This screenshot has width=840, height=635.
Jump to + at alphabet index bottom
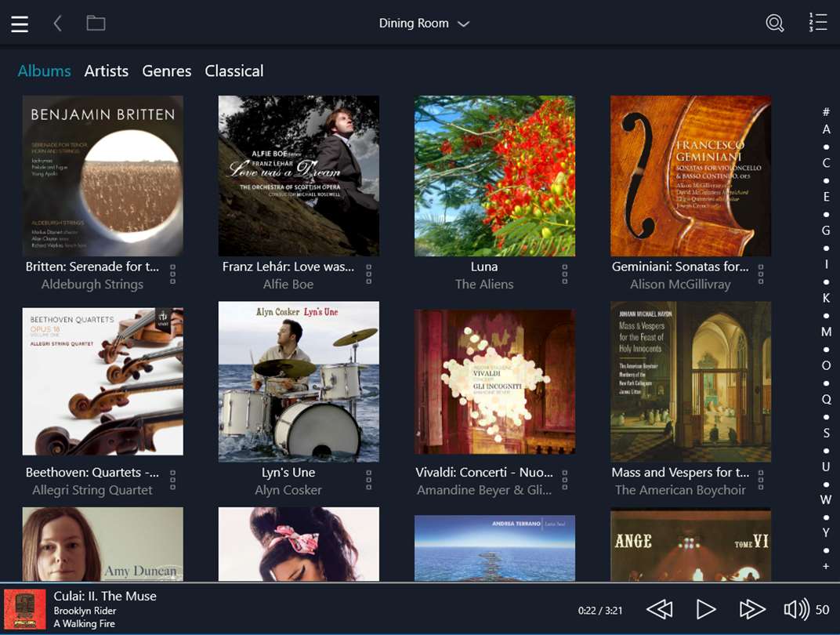pos(826,566)
